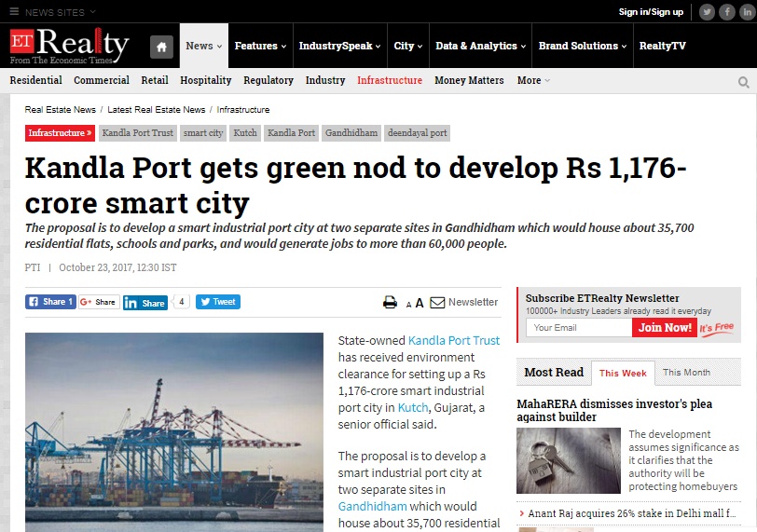
Task: Switch to This Week tab
Action: pos(623,373)
